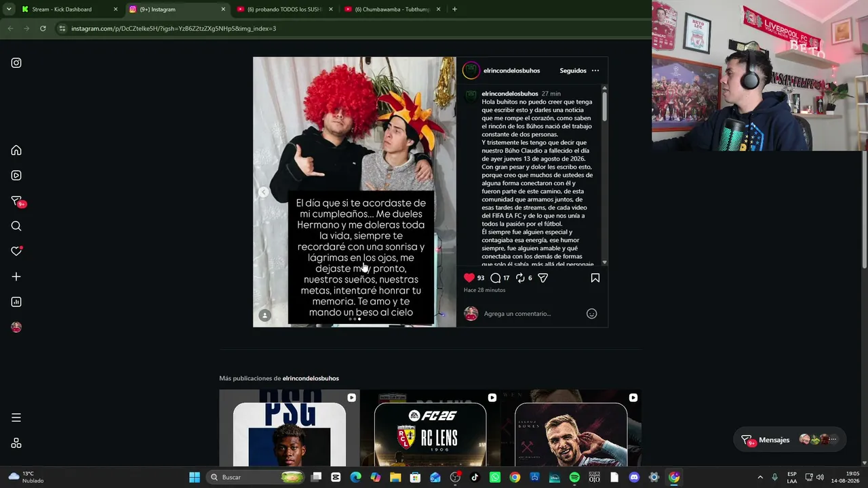
Task: Expand the Mensajes more options dots
Action: tap(833, 440)
